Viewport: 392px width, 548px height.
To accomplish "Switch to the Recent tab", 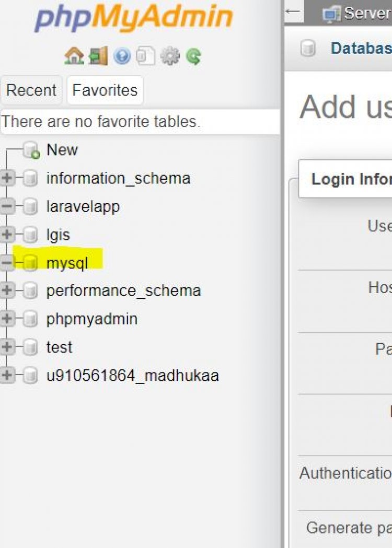I will click(x=31, y=90).
